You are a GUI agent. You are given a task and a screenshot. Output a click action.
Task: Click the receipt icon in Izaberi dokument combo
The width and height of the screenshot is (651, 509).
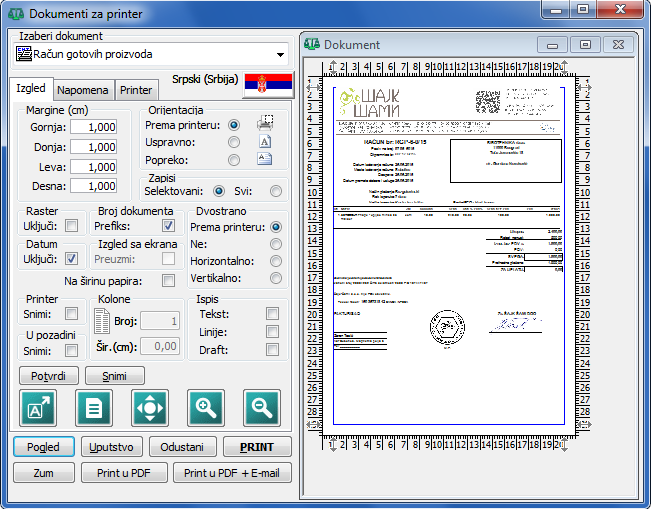click(x=24, y=54)
